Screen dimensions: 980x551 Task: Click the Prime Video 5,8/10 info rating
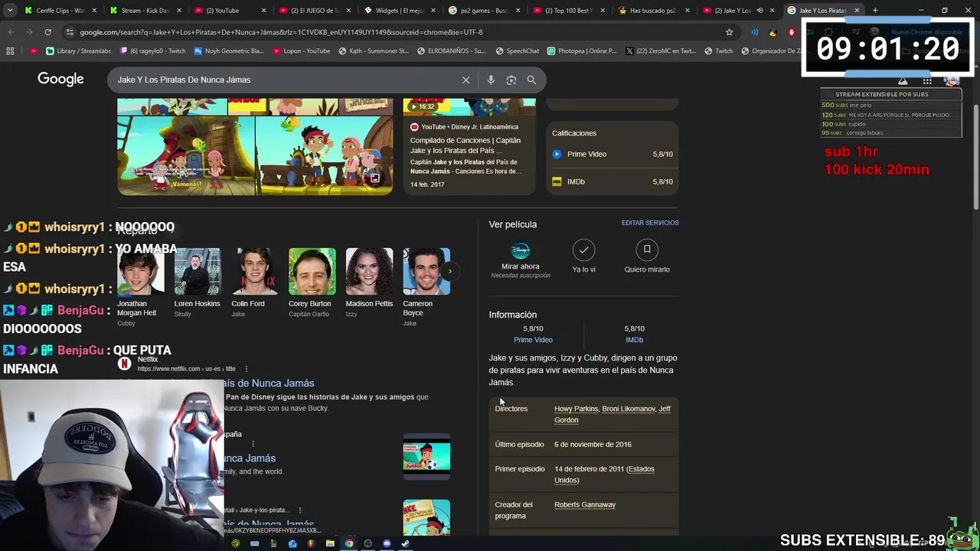coord(533,334)
